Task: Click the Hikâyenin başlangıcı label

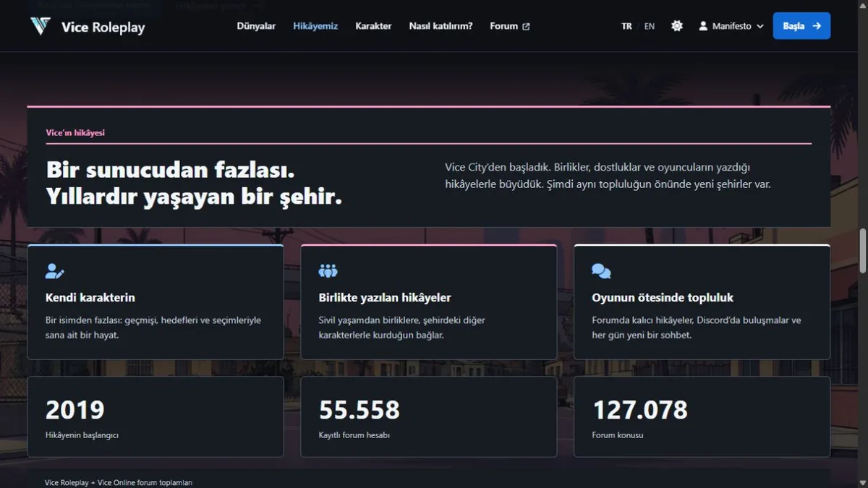Action: pyautogui.click(x=82, y=435)
